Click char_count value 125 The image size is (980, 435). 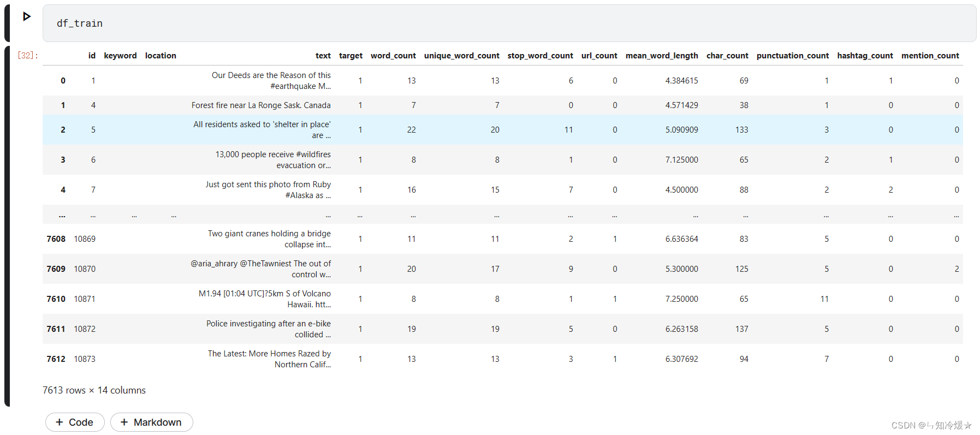pyautogui.click(x=741, y=269)
